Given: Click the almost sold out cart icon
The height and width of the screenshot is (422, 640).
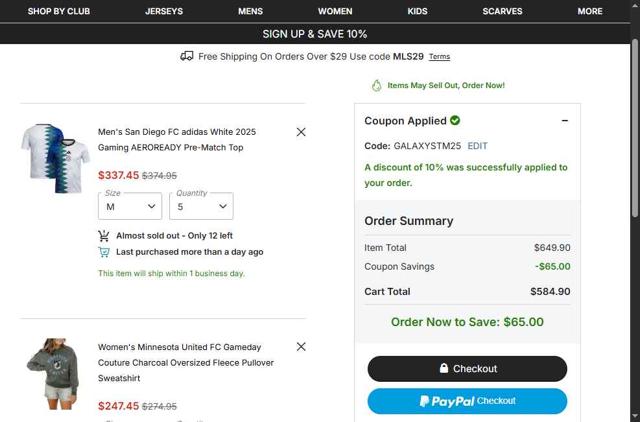Looking at the screenshot, I should click(104, 236).
